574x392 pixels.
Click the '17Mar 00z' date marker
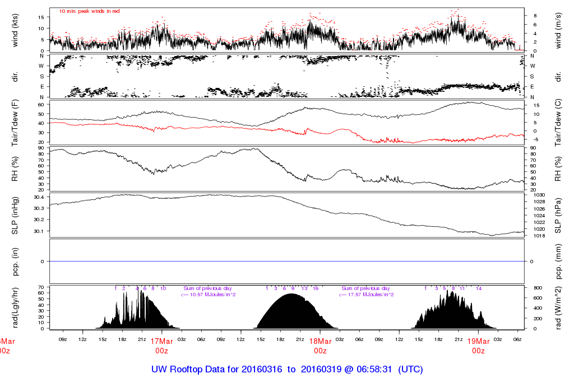(162, 346)
